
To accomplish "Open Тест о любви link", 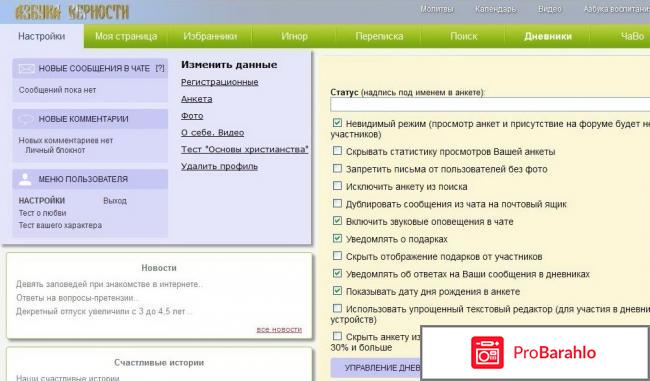I will (x=42, y=213).
